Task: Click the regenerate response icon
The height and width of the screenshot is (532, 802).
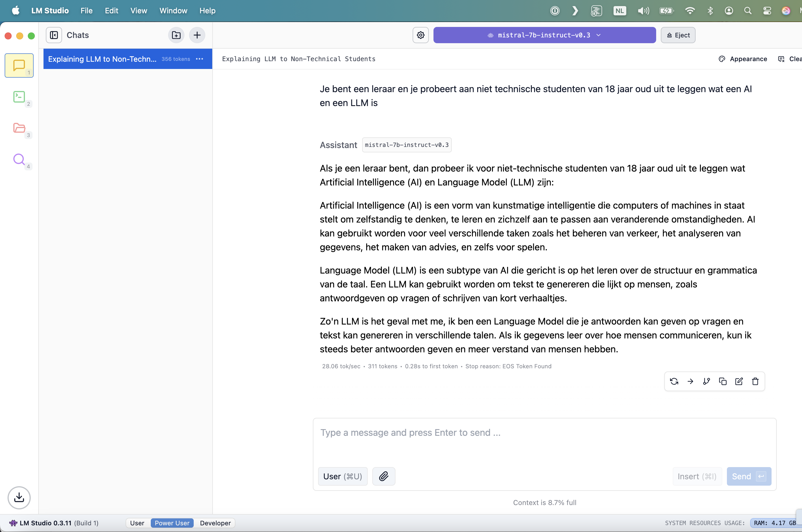Action: (674, 381)
